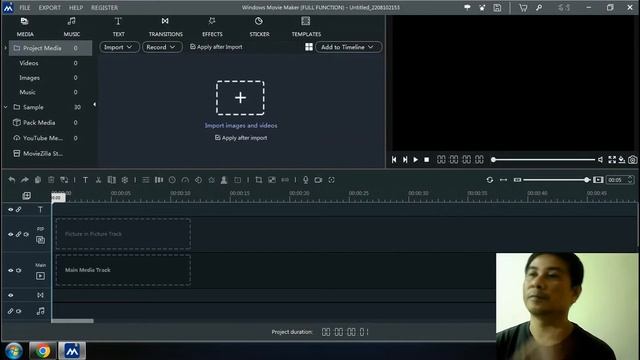The height and width of the screenshot is (360, 640).
Task: Toggle the text track link lock
Action: 19,210
